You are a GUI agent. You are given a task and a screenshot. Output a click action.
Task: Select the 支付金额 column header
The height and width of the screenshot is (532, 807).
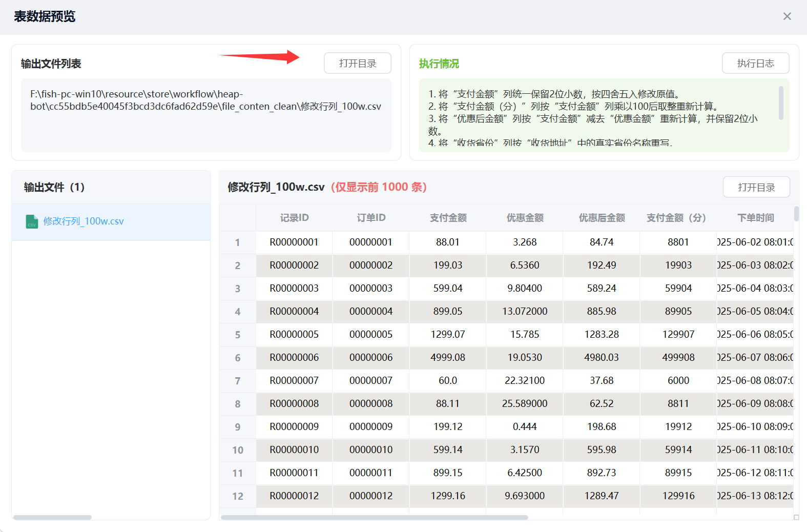coord(448,218)
